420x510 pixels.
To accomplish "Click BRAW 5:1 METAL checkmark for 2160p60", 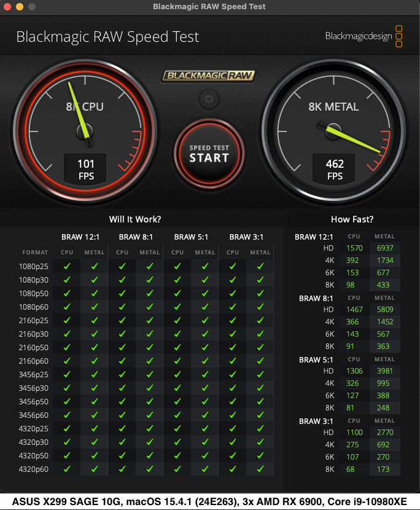I will (205, 361).
